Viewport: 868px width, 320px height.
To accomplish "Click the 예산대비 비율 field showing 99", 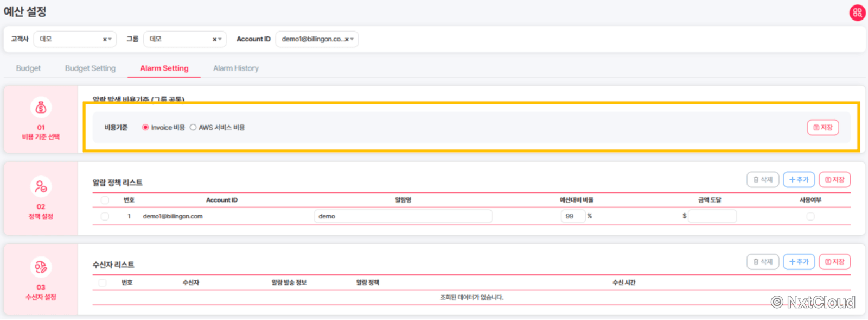I will click(x=573, y=216).
